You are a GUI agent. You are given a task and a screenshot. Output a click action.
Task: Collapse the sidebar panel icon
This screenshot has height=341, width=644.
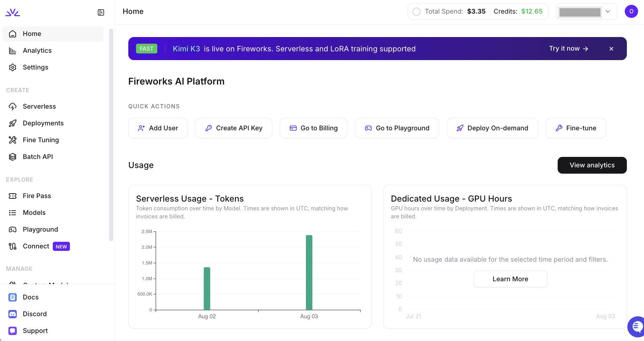101,13
